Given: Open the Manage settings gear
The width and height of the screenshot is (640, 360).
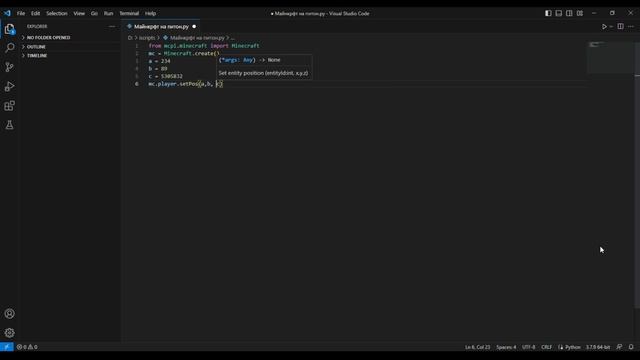Looking at the screenshot, I should (x=9, y=333).
